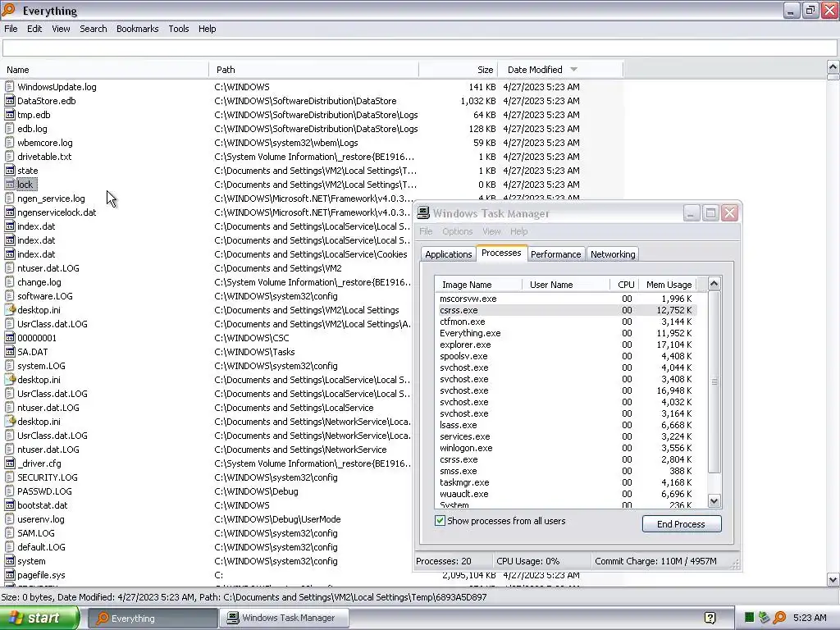840x630 pixels.
Task: Click the _driver.cfg file icon
Action: point(9,463)
